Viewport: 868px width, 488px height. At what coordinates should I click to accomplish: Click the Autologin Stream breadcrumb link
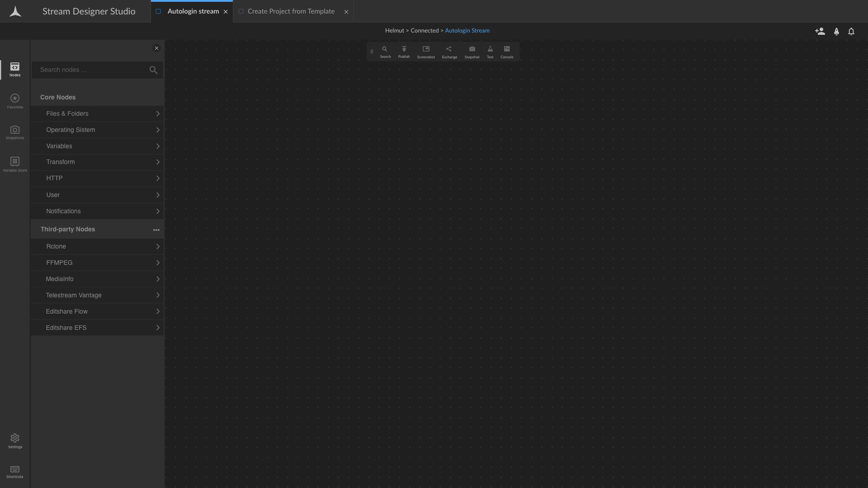[467, 31]
